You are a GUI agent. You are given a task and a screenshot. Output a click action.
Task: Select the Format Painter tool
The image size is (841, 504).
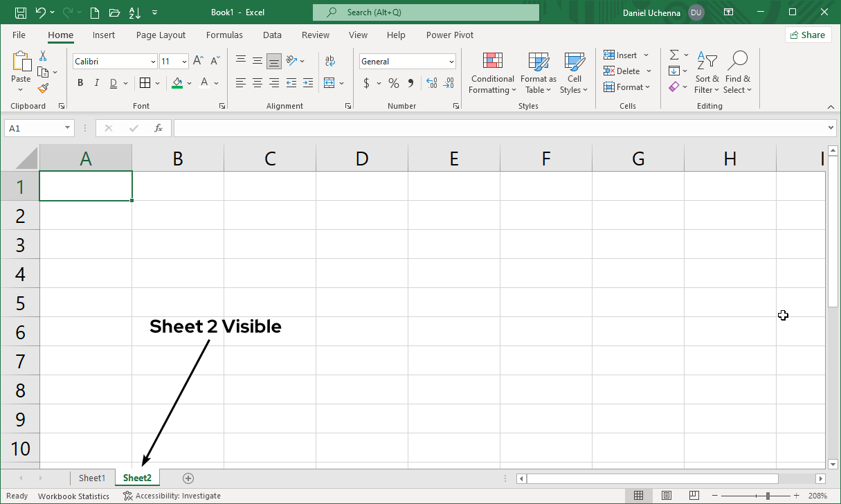click(42, 88)
